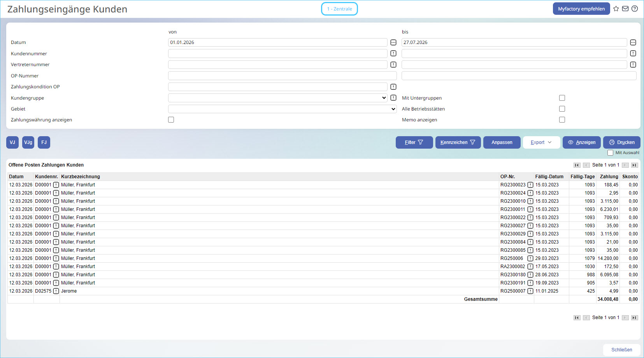Click the Schließen button

coord(622,350)
